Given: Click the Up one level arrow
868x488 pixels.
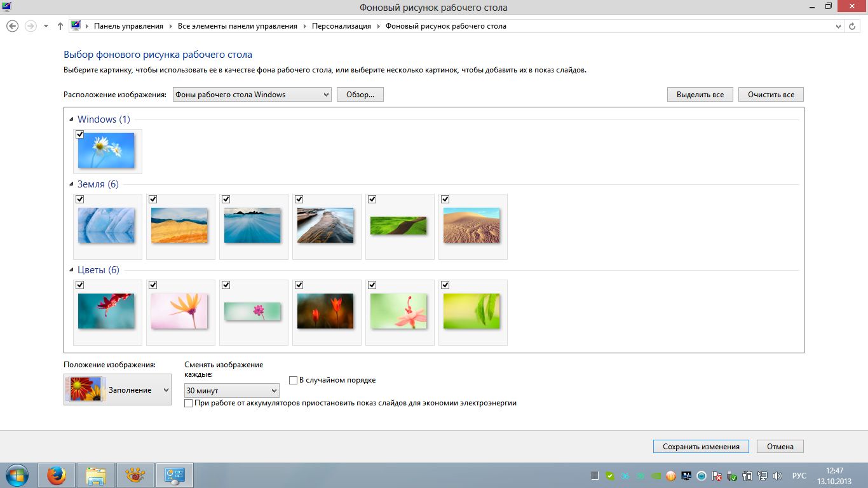Looking at the screenshot, I should 60,26.
